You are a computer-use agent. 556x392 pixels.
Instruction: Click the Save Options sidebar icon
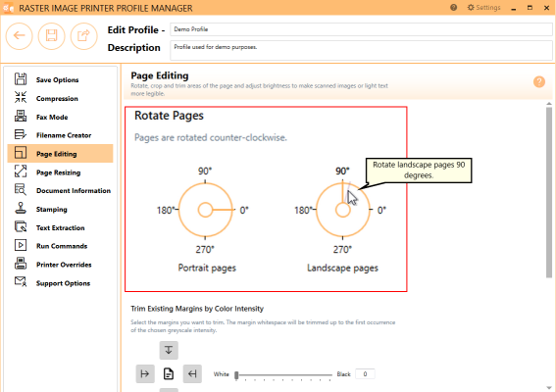(21, 79)
